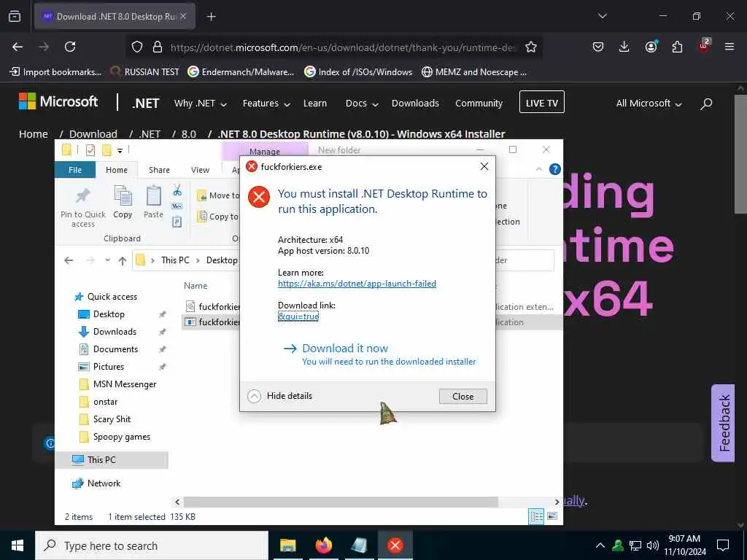Click Explorer horizontal scrollbar
Viewport: 747px width, 560px height.
[341, 502]
